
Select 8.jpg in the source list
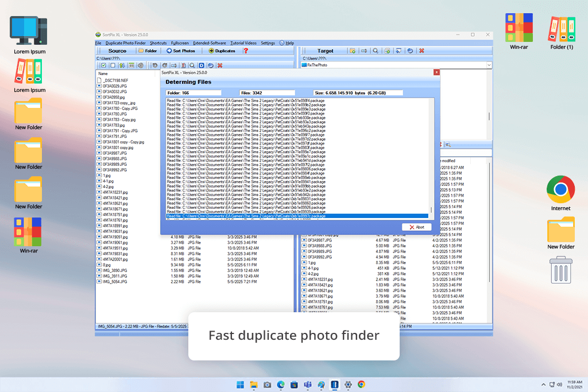[107, 265]
